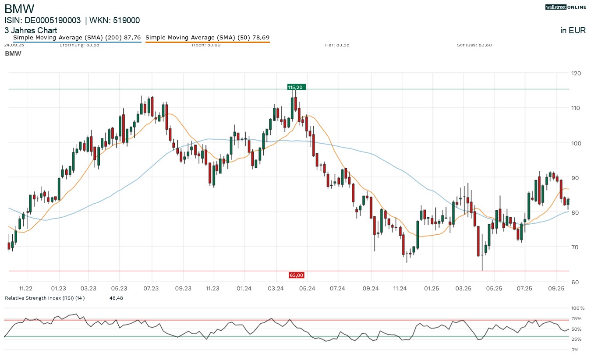Click the 01.25 date axis label
Viewport: 591px width, 364px height.
pyautogui.click(x=432, y=288)
